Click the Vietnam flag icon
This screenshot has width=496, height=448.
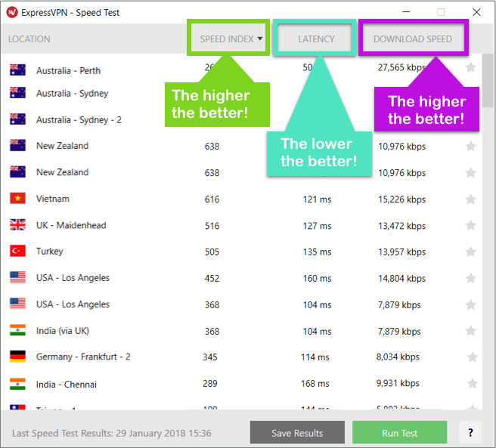[17, 198]
